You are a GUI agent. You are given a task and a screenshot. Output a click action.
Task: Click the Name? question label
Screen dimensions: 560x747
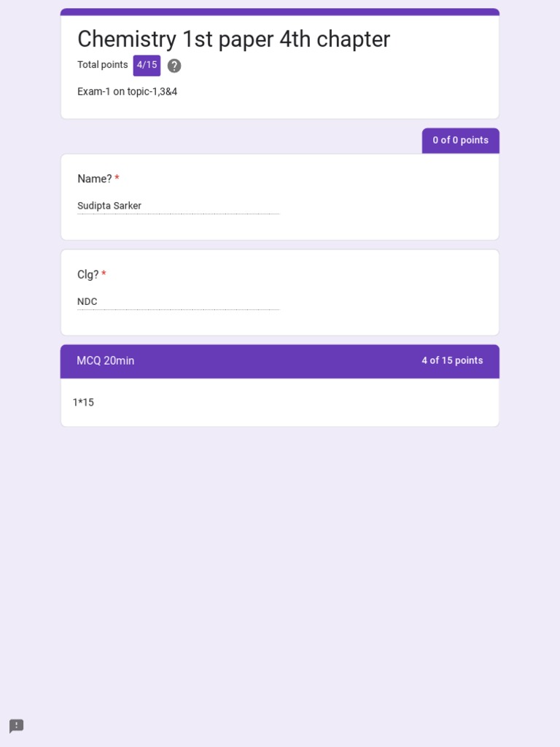coord(95,179)
